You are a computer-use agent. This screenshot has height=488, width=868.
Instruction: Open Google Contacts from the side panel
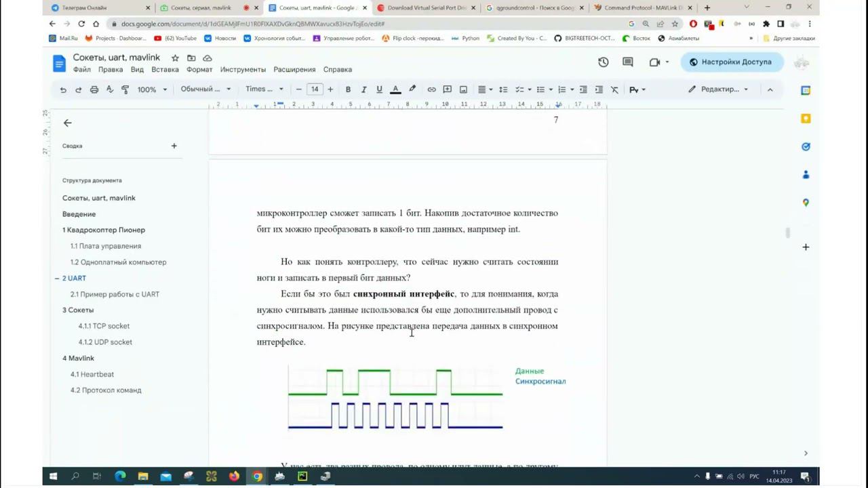806,175
